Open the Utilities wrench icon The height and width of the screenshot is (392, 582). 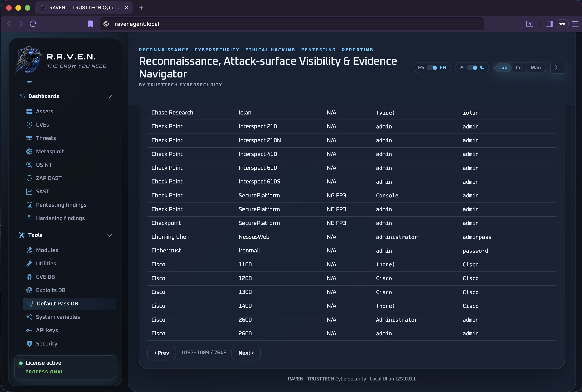tap(29, 264)
